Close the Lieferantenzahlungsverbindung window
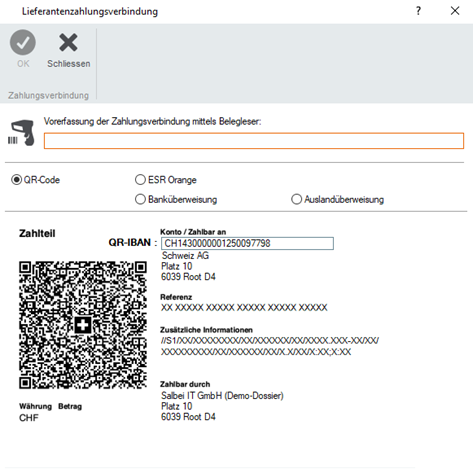The height and width of the screenshot is (469, 473). 455,11
